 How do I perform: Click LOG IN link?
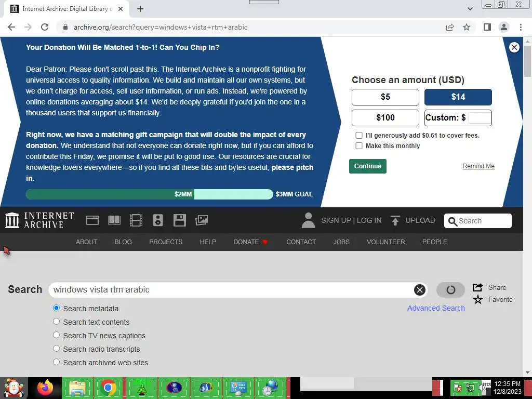tap(369, 220)
